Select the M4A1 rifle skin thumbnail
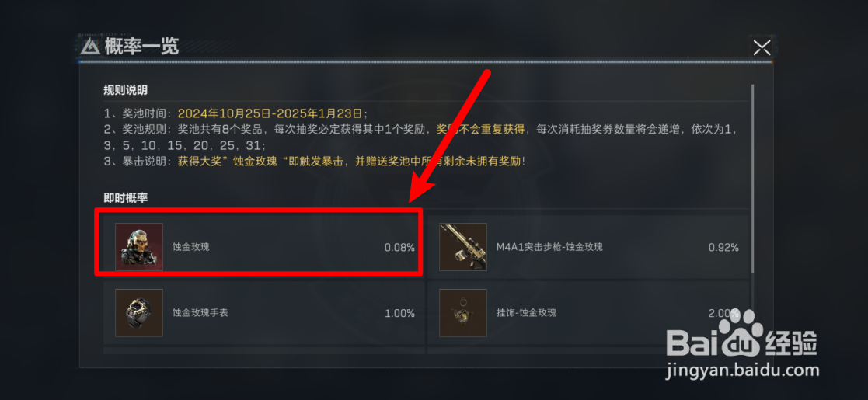 463,247
